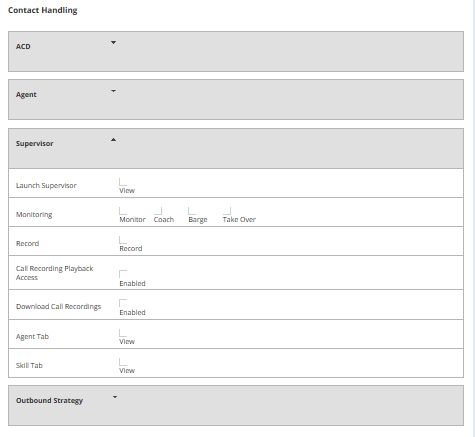Click the Monitoring row label
The height and width of the screenshot is (437, 475).
pyautogui.click(x=34, y=215)
